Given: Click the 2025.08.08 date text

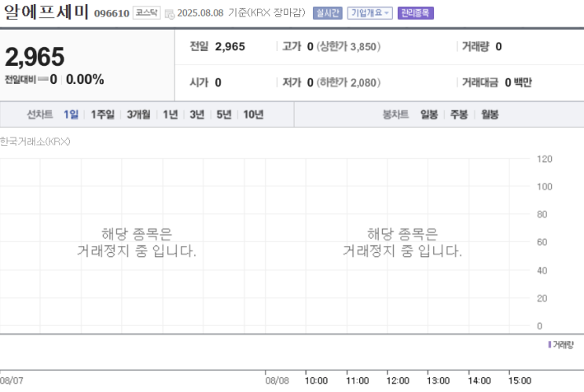Looking at the screenshot, I should (200, 13).
